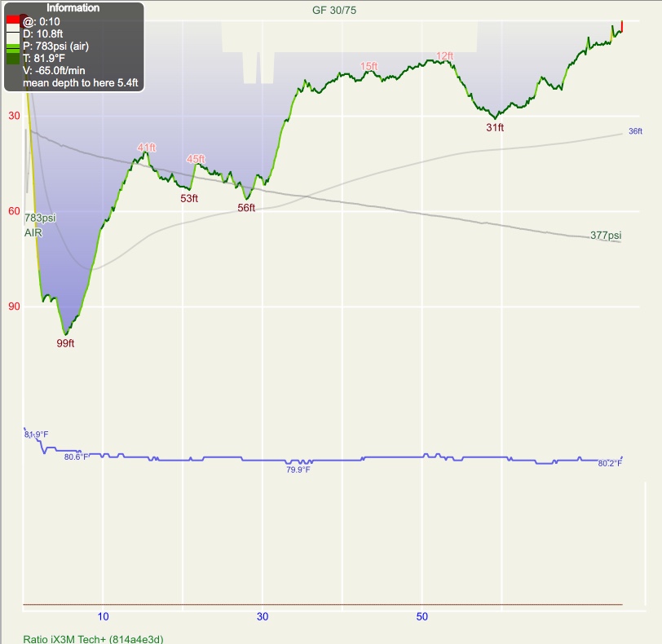Click the GF 30/75 gradient factor label
662x644 pixels.
334,10
